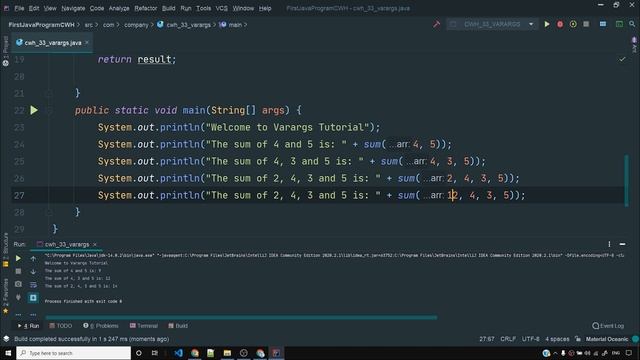The image size is (640, 360).
Task: Click the plug icon in the Run panel
Action: [18, 297]
